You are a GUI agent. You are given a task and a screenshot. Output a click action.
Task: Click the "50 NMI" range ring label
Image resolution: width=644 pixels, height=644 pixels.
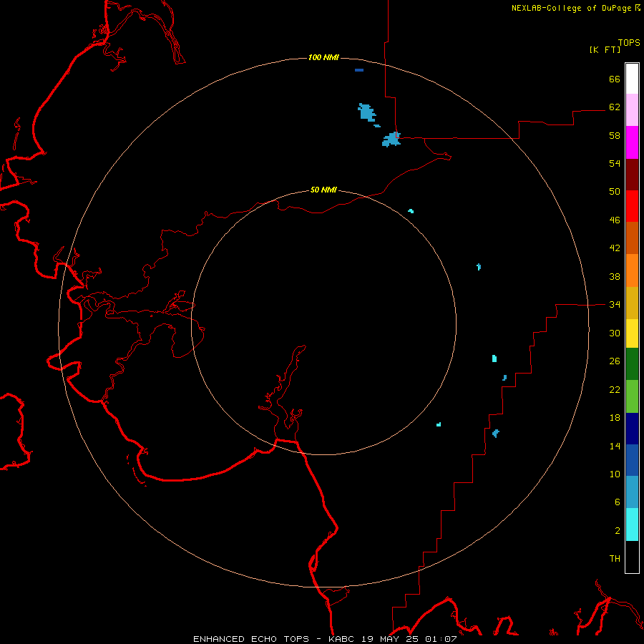point(323,190)
